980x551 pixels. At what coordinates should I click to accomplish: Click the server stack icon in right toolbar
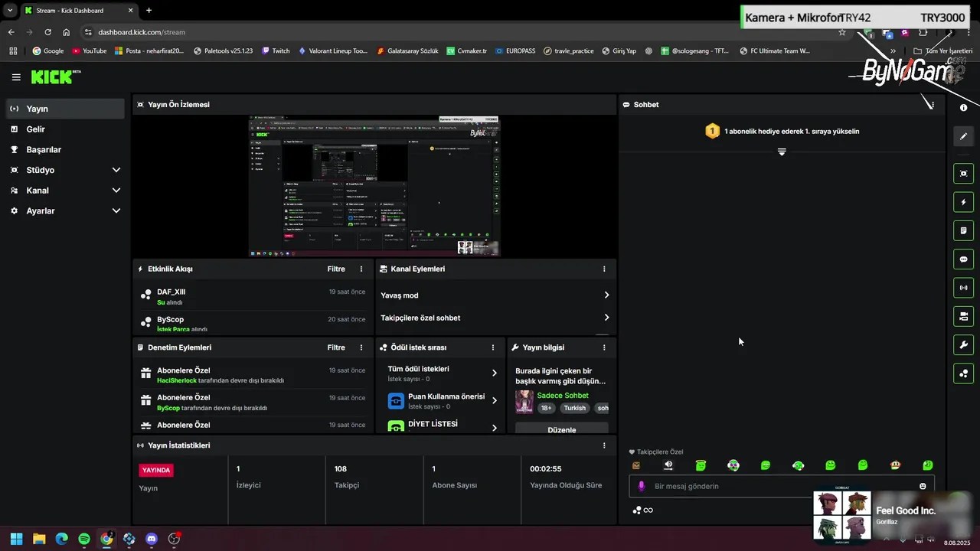(x=963, y=316)
